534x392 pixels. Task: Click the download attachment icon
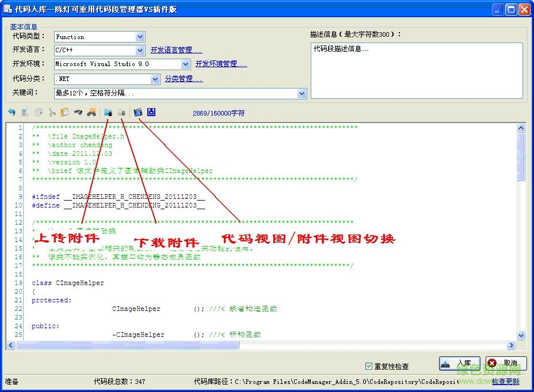click(x=121, y=113)
